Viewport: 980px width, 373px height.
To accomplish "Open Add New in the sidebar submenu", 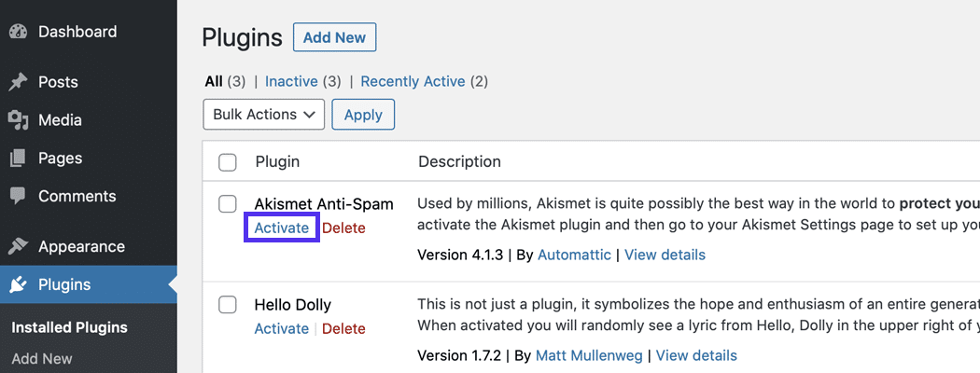I will [x=42, y=358].
